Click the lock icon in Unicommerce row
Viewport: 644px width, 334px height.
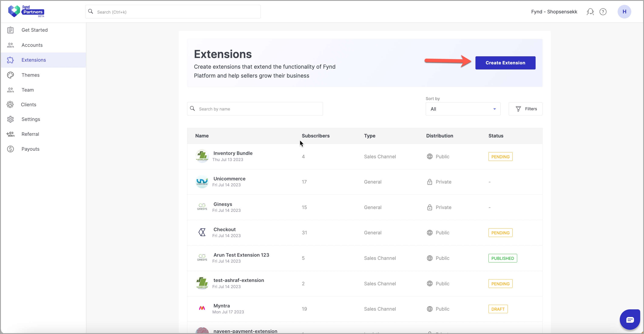(430, 182)
